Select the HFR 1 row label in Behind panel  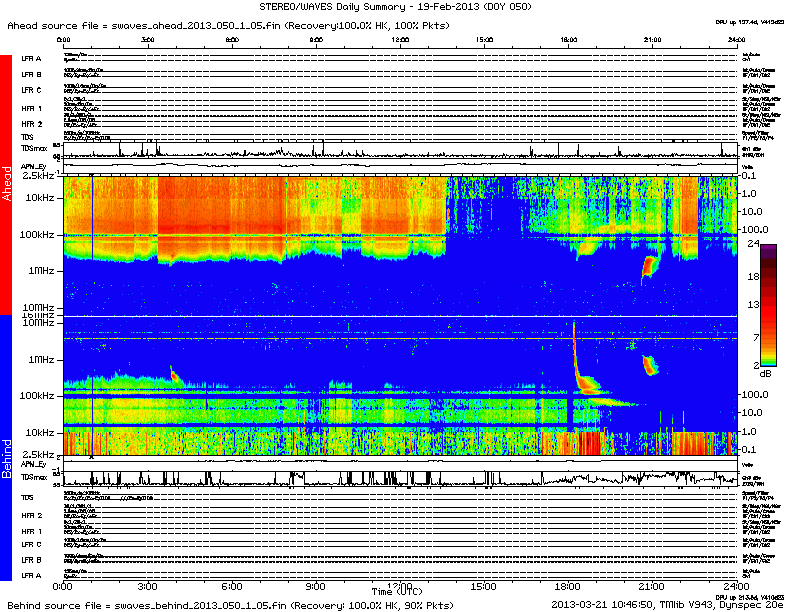click(31, 530)
